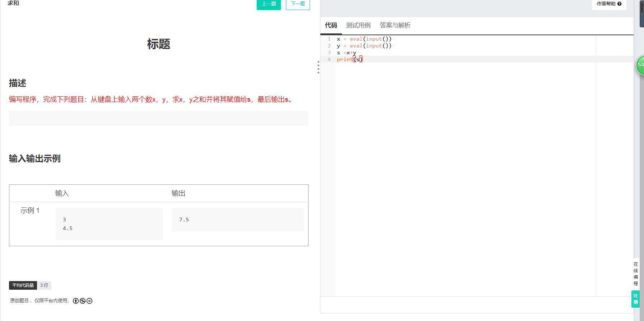
Task: Open the 吐槽 feedback side button
Action: point(635,299)
